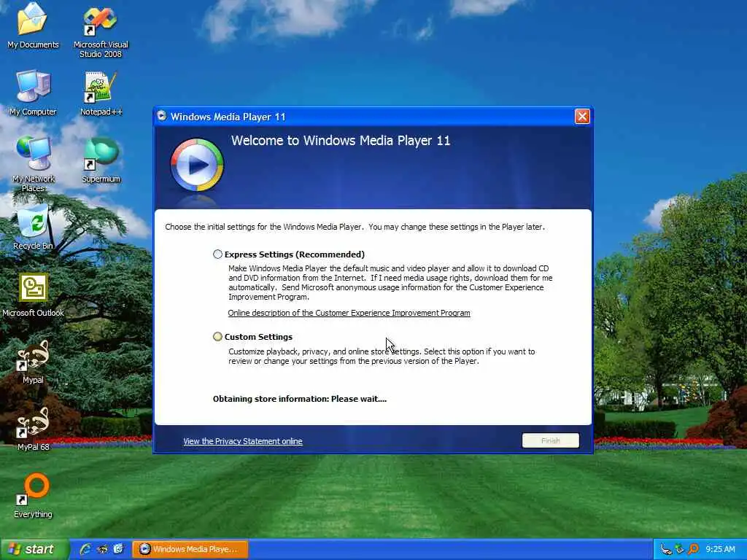Viewport: 747px width, 560px height.
Task: Open Mypal browser shortcut
Action: pos(33,362)
